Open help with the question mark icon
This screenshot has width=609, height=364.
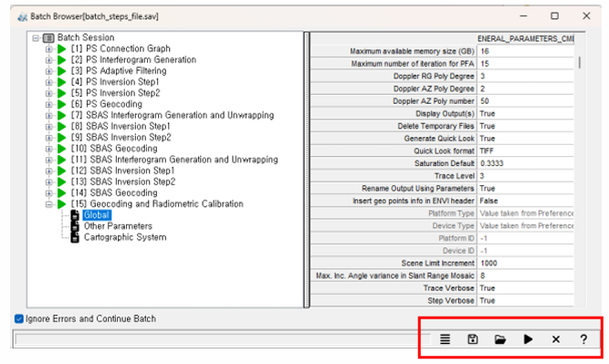pos(583,339)
